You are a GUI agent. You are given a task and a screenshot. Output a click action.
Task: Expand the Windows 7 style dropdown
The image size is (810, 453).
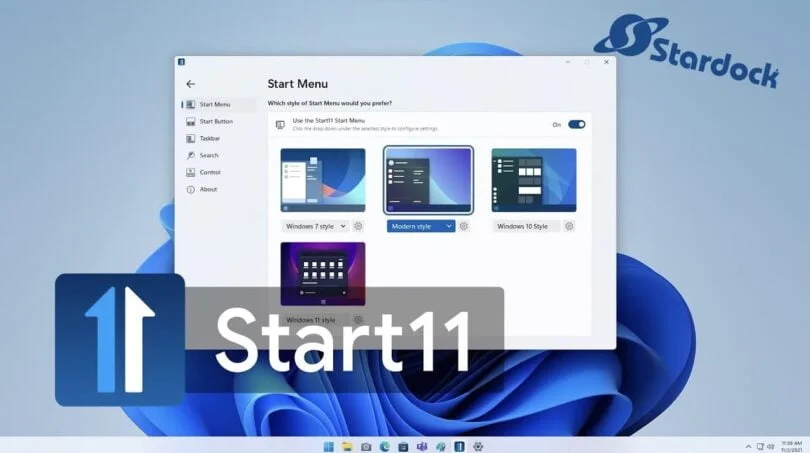click(315, 226)
